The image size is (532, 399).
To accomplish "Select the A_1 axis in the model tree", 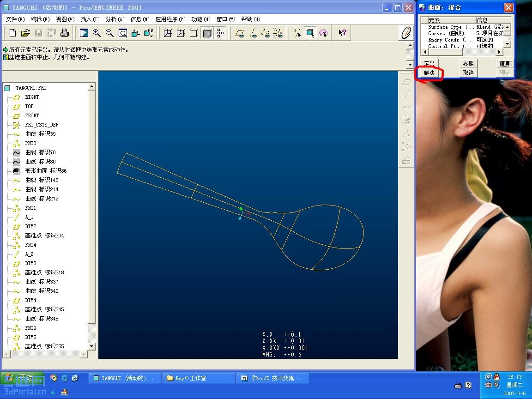I will [29, 217].
